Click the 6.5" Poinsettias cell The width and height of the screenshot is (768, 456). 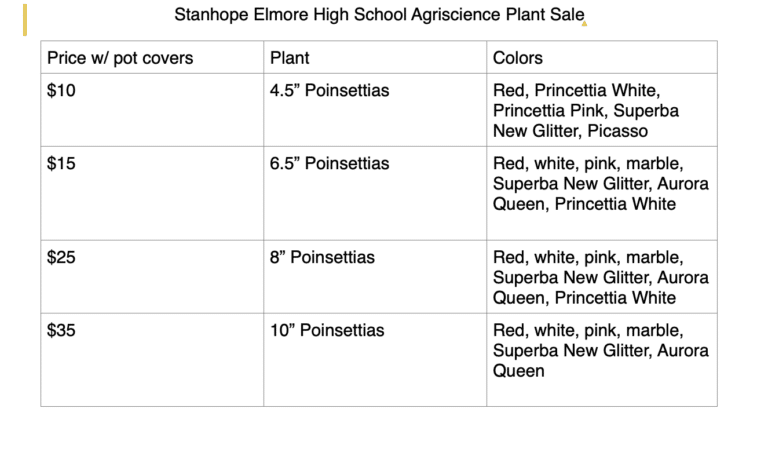point(329,164)
